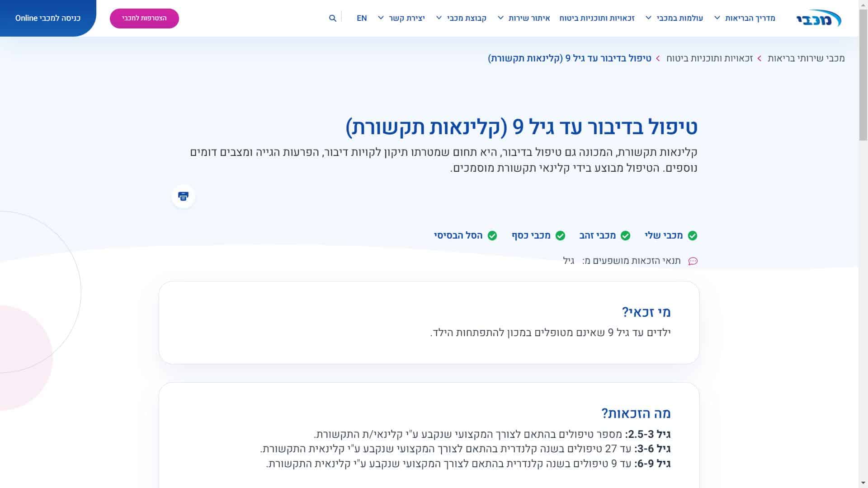Click the הצטרפות למכבי button
This screenshot has width=868, height=488.
pos(144,18)
